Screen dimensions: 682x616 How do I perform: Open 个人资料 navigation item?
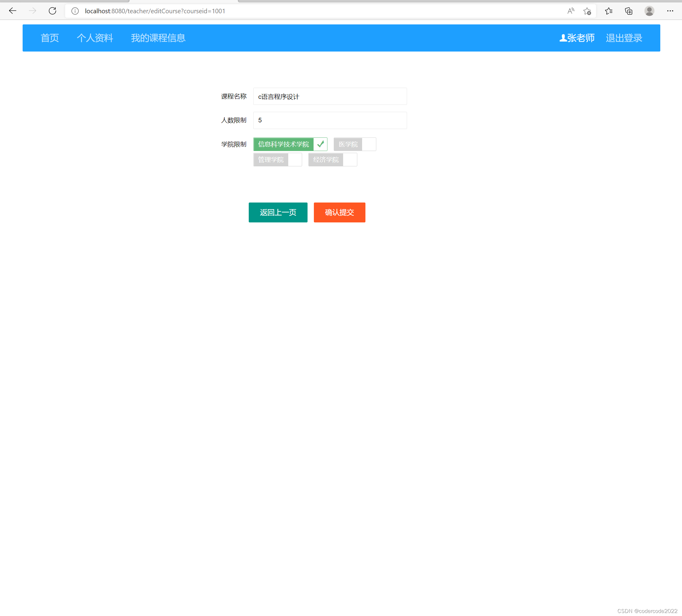click(95, 38)
